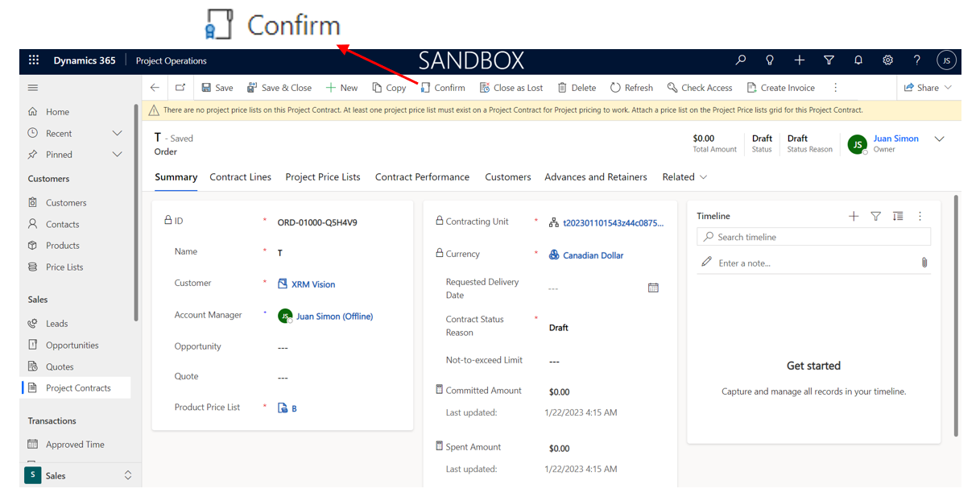Click the search magnifier in header
The image size is (980, 501).
click(x=741, y=60)
